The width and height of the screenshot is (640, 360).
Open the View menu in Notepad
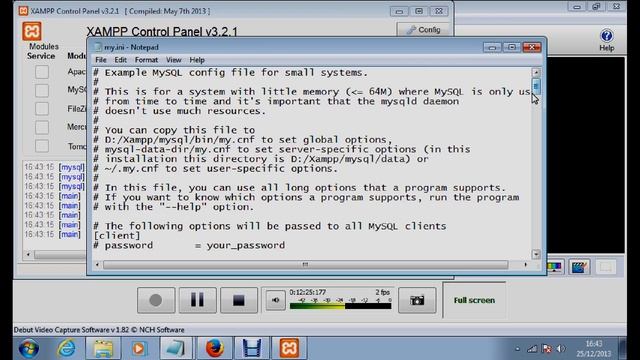[173, 60]
